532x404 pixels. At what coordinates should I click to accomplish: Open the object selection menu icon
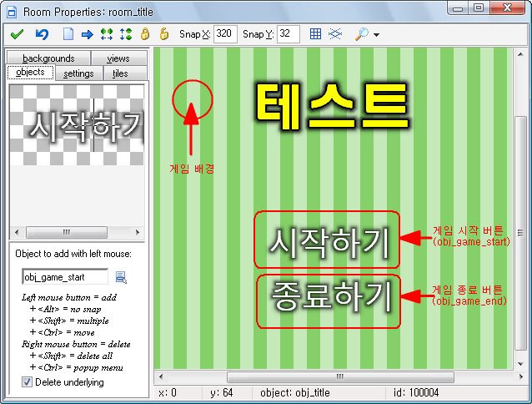[121, 277]
